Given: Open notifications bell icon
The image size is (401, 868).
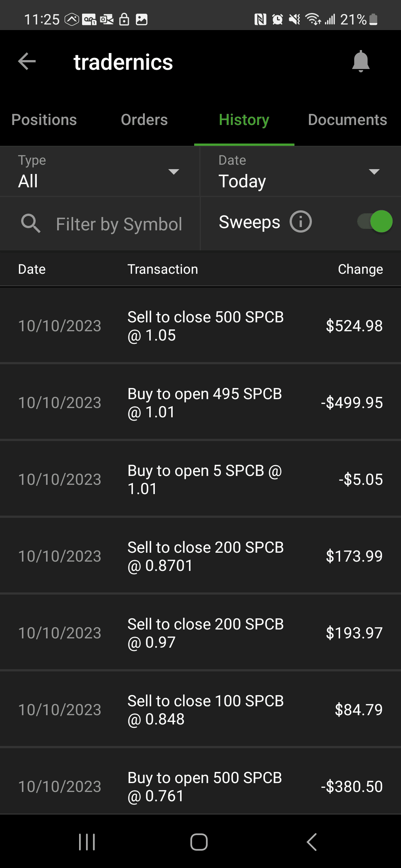Looking at the screenshot, I should pos(361,61).
